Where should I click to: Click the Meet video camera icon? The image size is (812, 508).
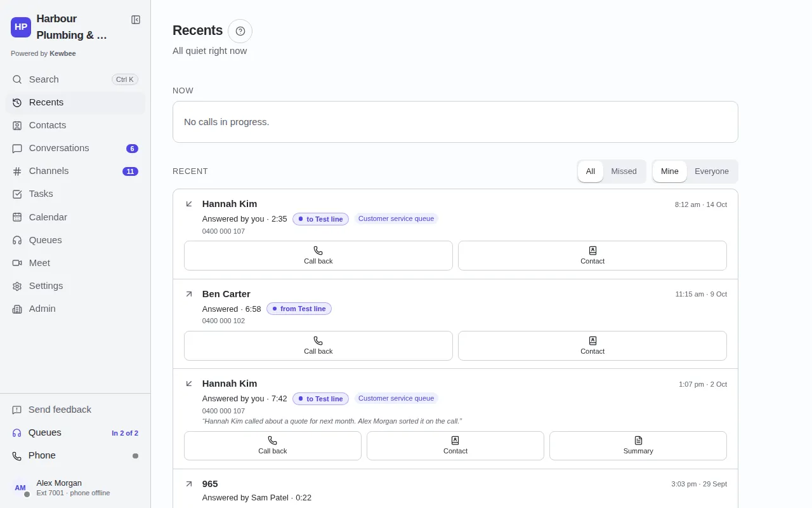point(17,263)
